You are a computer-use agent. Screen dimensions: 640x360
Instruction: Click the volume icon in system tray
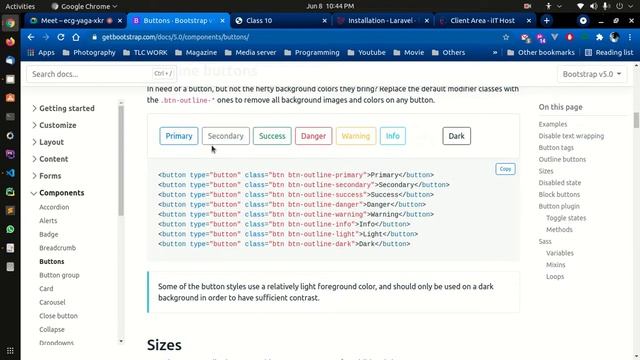pos(593,6)
